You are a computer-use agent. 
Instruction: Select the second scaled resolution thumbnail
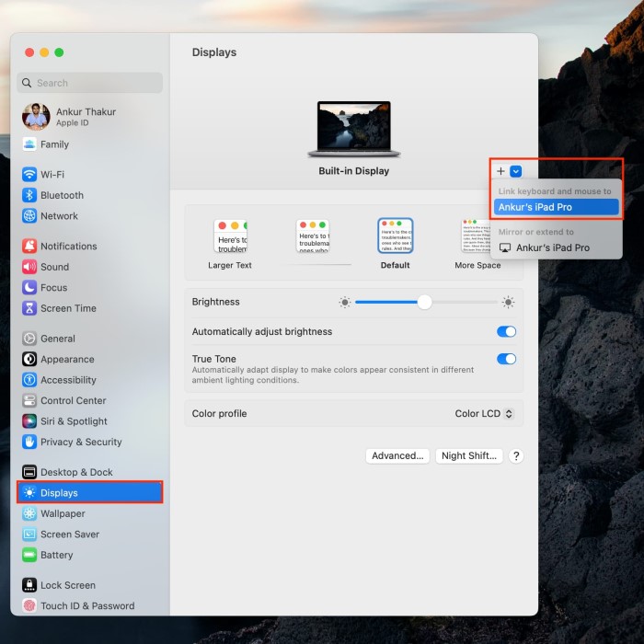[x=313, y=236]
